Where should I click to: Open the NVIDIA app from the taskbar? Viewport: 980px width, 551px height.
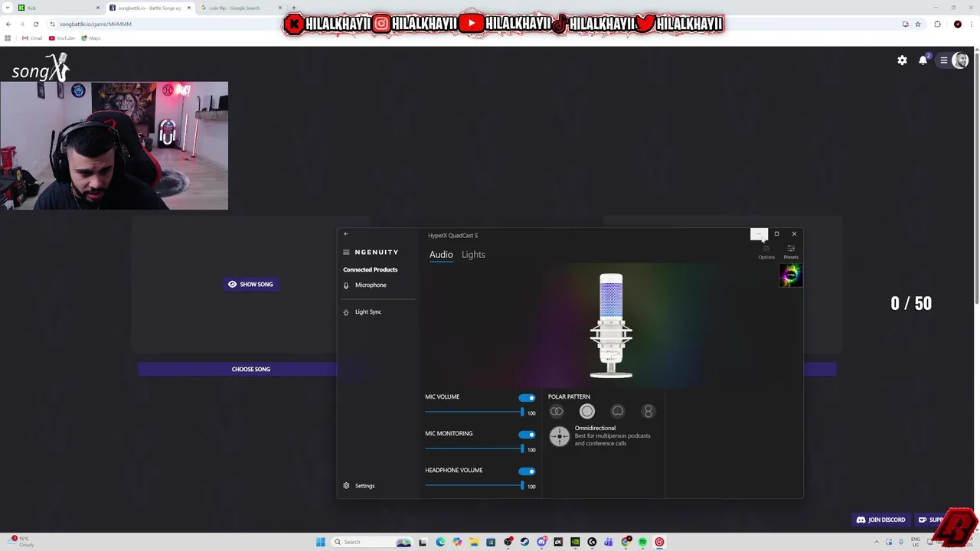(575, 542)
